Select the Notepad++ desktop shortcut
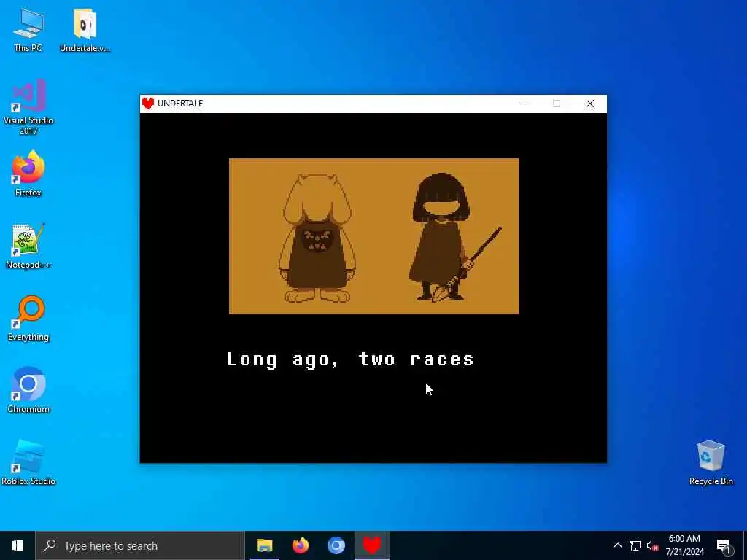Viewport: 747px width, 560px height. point(28,246)
